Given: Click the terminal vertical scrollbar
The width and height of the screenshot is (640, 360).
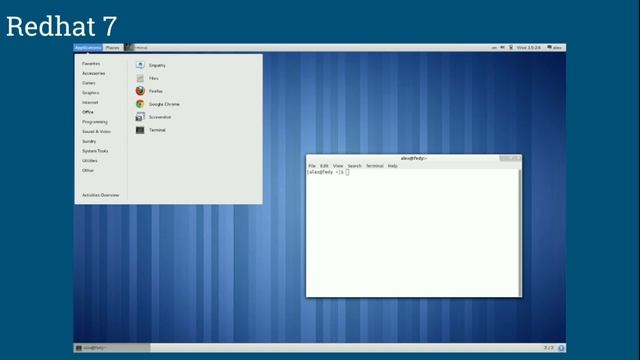Looking at the screenshot, I should [x=520, y=233].
